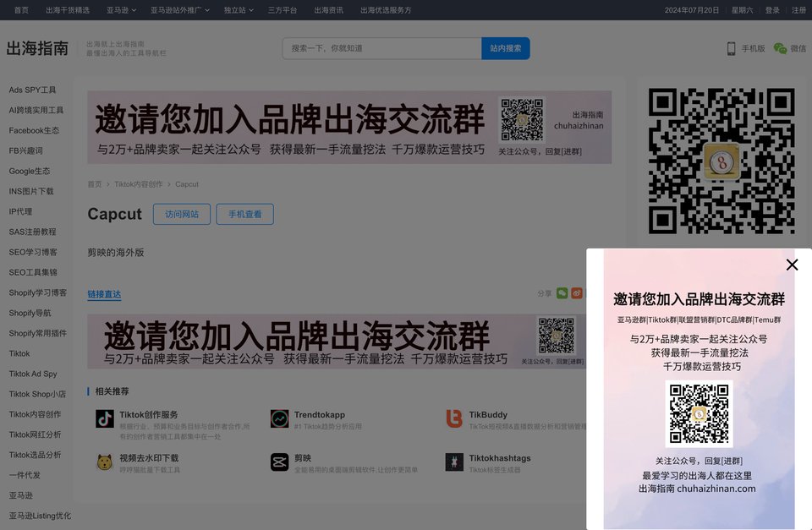Click the lower 品牌出海交流群 banner headline
The height and width of the screenshot is (530, 812).
click(x=297, y=336)
